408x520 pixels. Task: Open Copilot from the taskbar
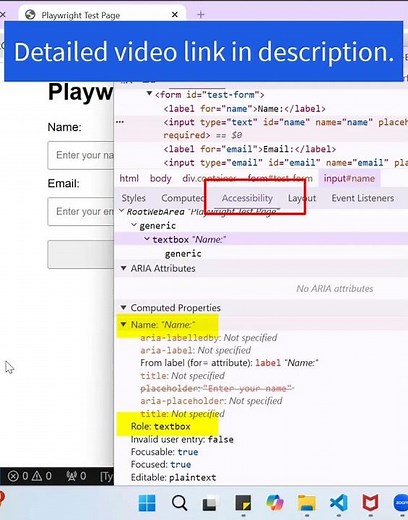(275, 503)
